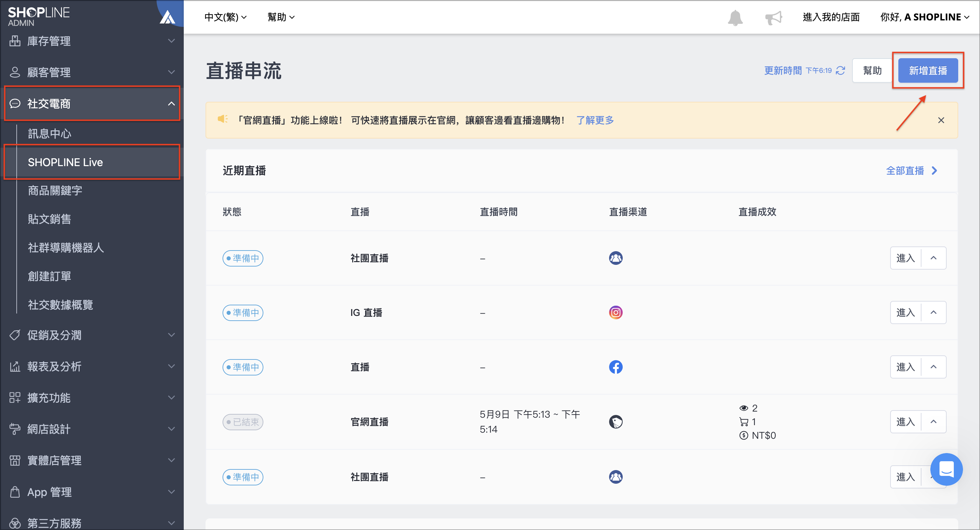Open 貼文銷售 from the sidebar menu
Viewport: 980px width, 530px height.
coord(49,219)
